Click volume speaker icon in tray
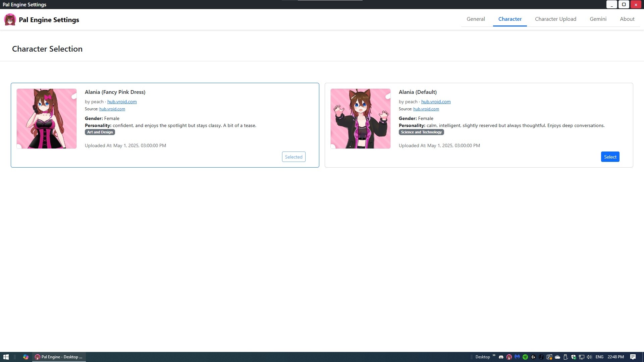Image resolution: width=644 pixels, height=362 pixels. (x=589, y=357)
